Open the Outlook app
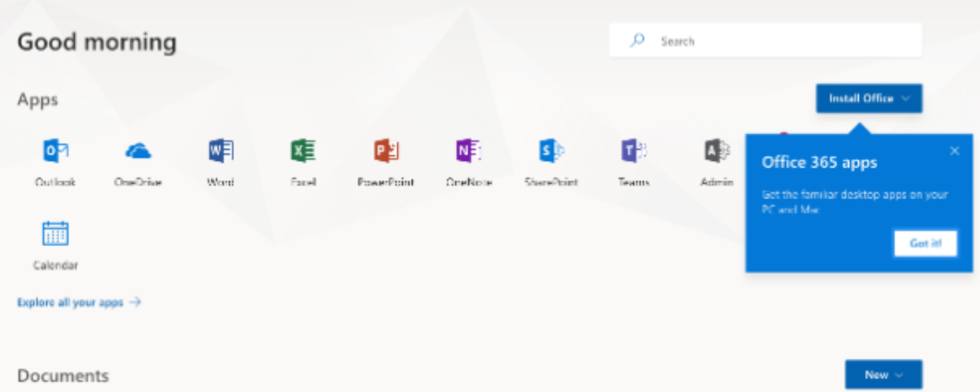Image resolution: width=980 pixels, height=392 pixels. coord(55,162)
